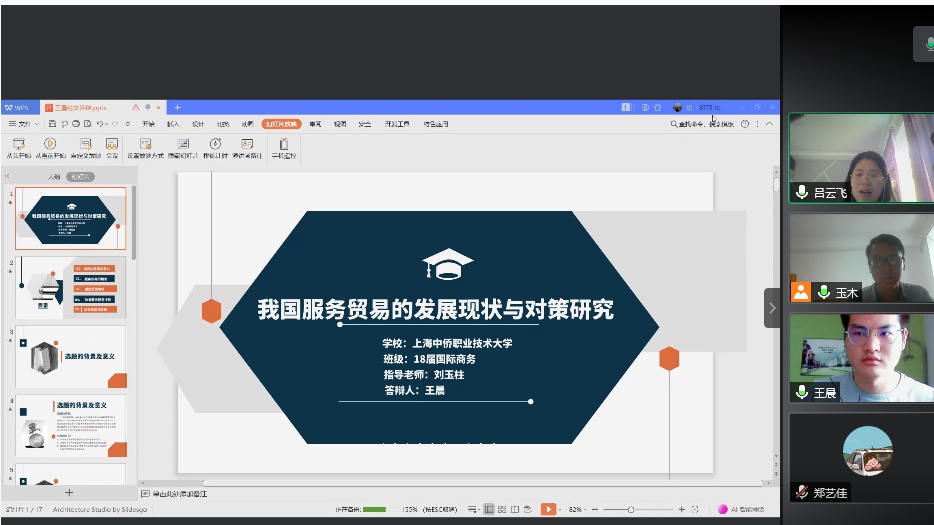Toggle the Hide Slide (隐藏幻灯片) option
Viewport: 934px width, 525px height.
[x=181, y=146]
